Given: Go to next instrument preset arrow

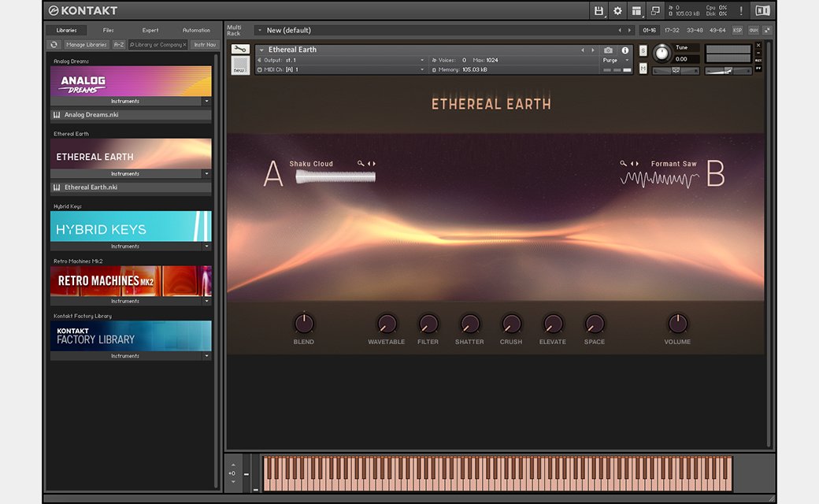Looking at the screenshot, I should click(x=593, y=50).
